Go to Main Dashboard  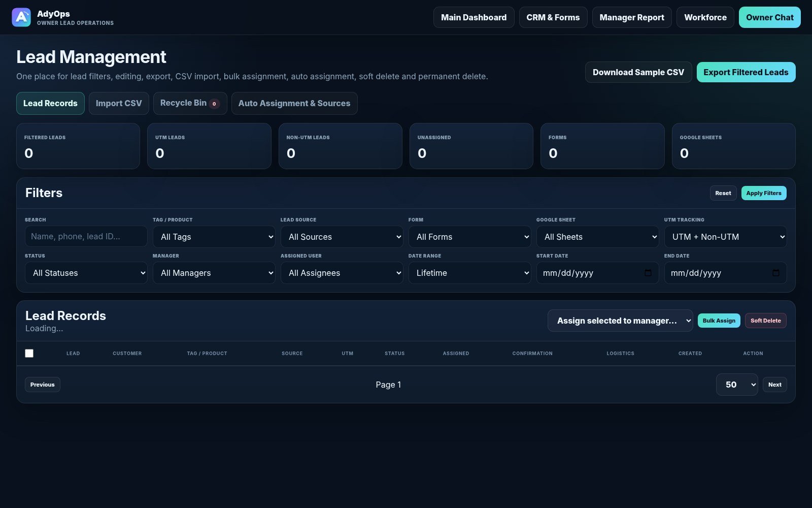[x=474, y=17]
